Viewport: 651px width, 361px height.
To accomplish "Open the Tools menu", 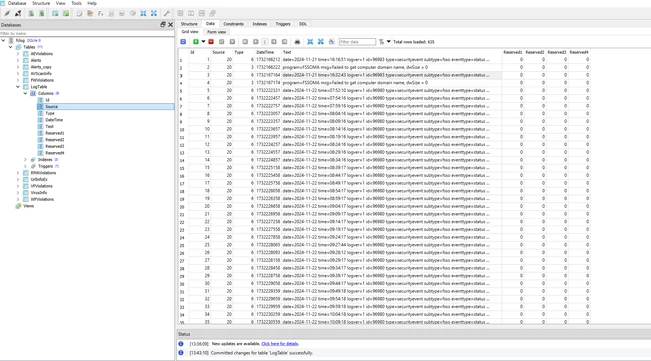I will coord(76,3).
